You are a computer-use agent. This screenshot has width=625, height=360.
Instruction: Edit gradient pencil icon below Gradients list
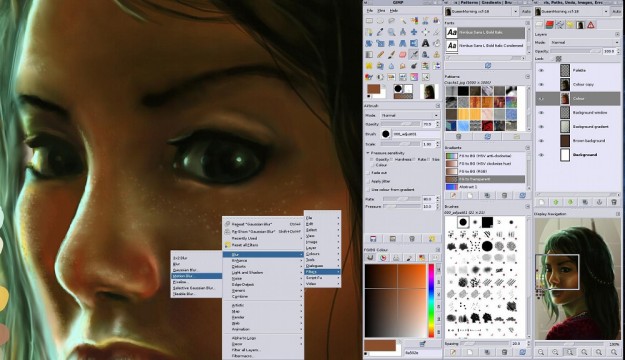(453, 195)
